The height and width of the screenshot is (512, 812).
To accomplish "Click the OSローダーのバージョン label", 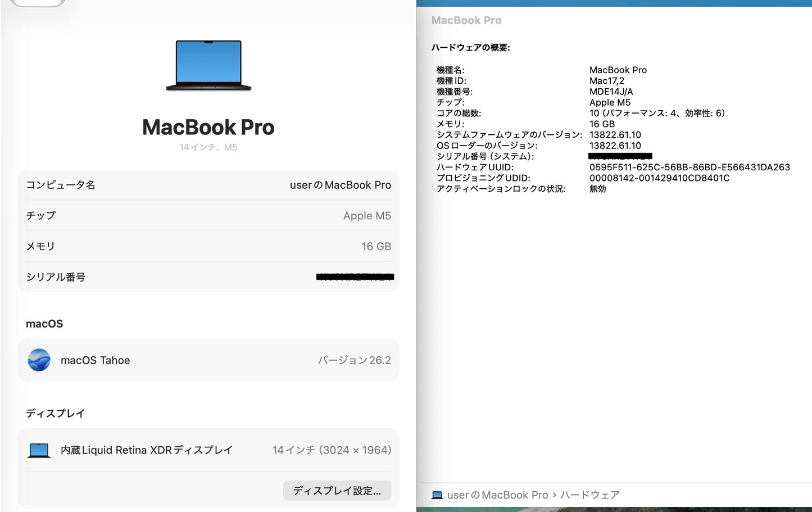I will (x=487, y=146).
